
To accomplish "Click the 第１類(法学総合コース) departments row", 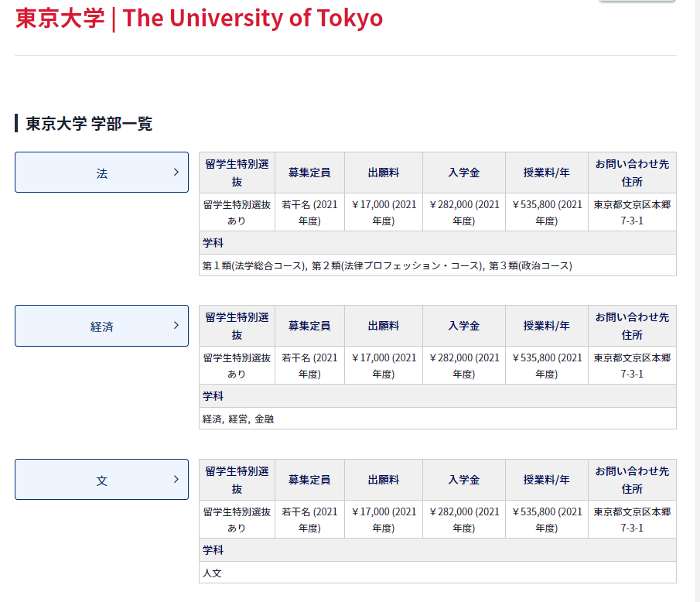I will coord(438,265).
